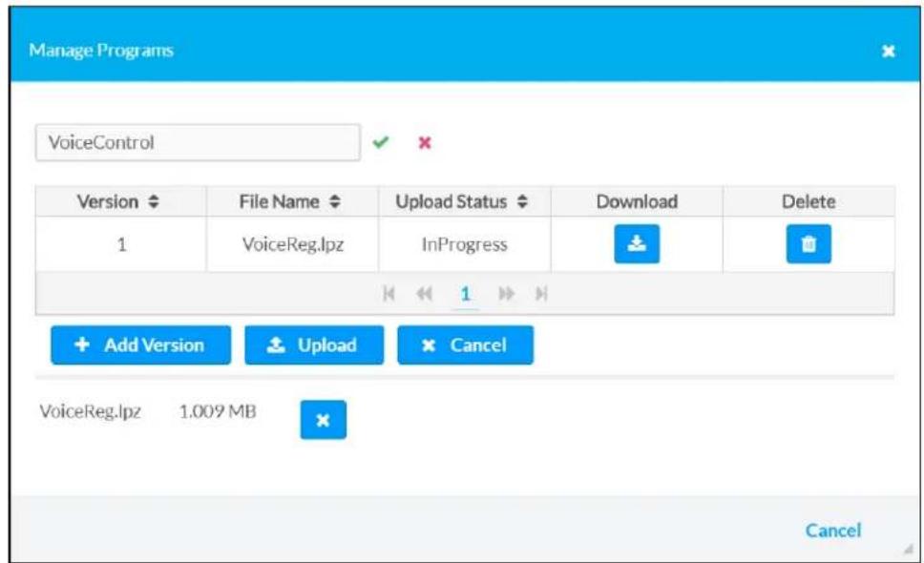Download version 1 VoiceReg.lpz file
Image resolution: width=924 pixels, height=563 pixels.
(x=637, y=244)
